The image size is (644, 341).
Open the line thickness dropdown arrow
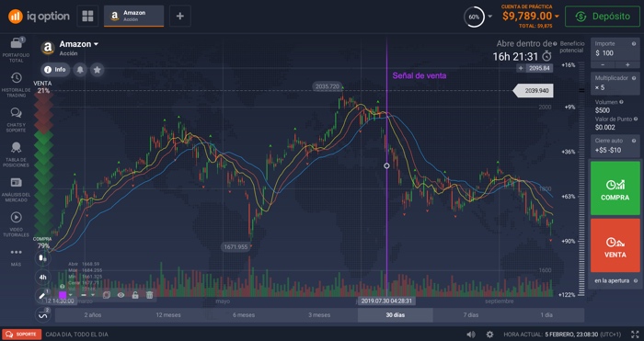[93, 295]
